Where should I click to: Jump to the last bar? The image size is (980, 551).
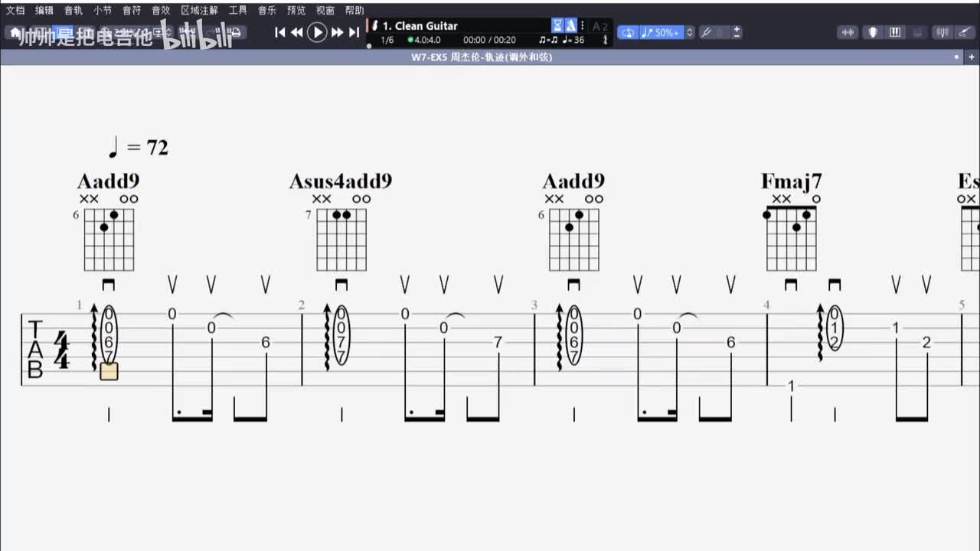354,32
